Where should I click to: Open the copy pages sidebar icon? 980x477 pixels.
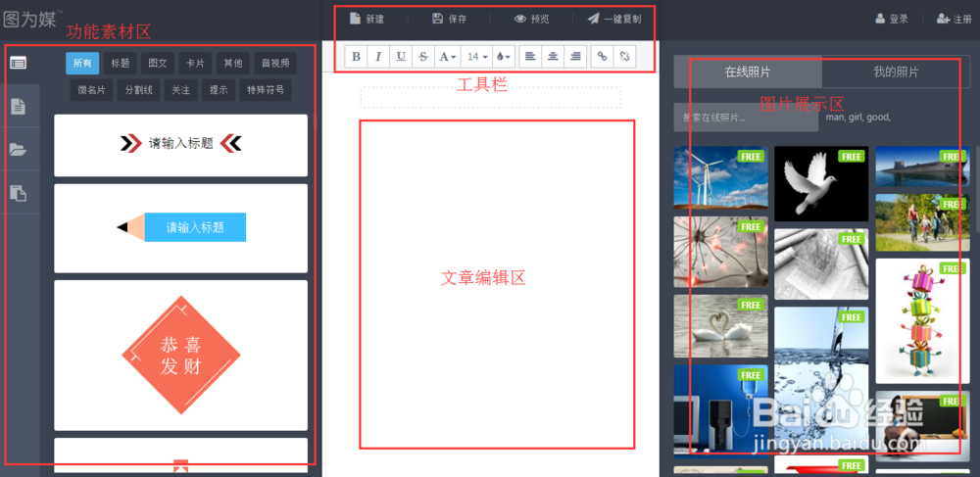[18, 193]
